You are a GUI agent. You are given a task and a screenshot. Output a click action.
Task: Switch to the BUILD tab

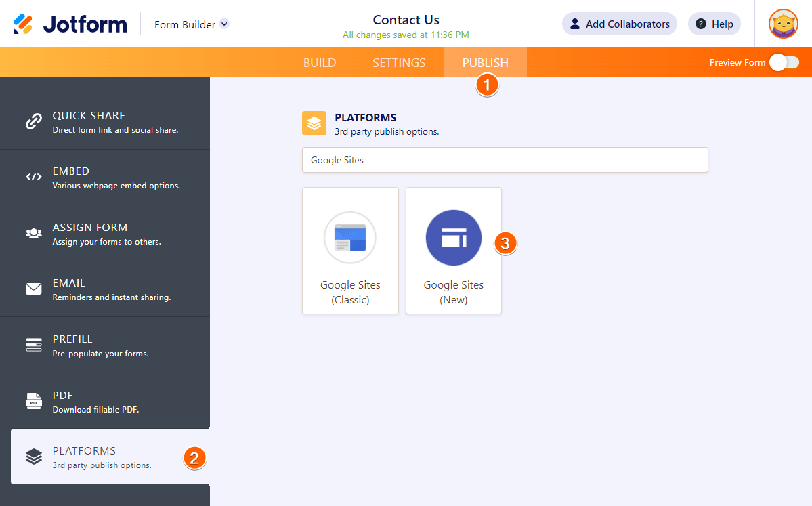click(320, 63)
